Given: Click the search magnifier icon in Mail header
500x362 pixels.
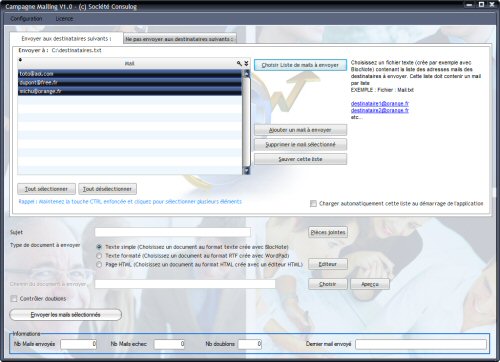Looking at the screenshot, I should click(x=239, y=63).
